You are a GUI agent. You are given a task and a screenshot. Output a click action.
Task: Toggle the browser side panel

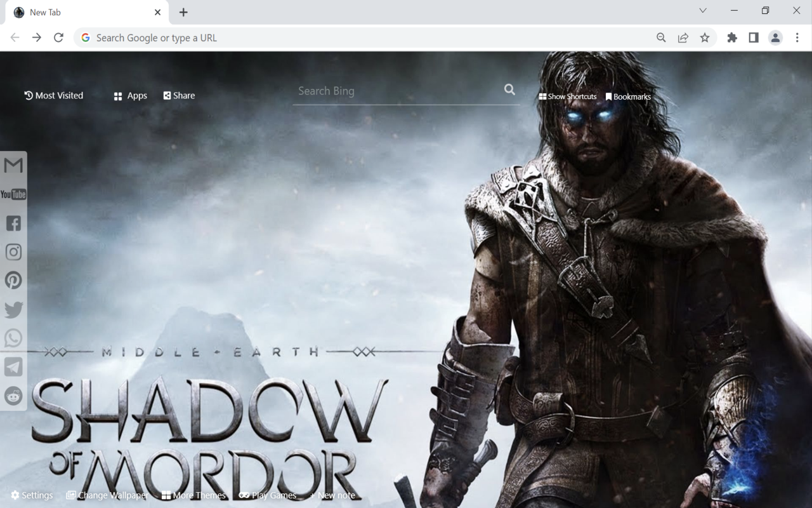coord(754,37)
